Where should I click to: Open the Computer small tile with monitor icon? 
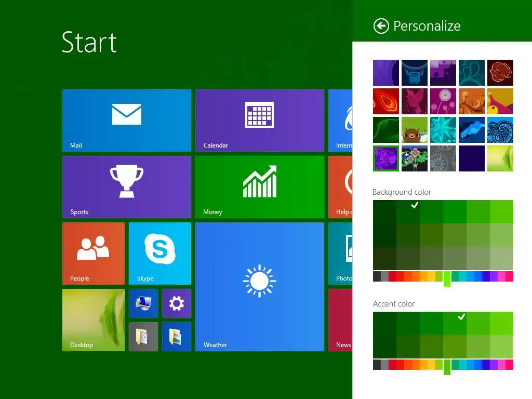(143, 303)
